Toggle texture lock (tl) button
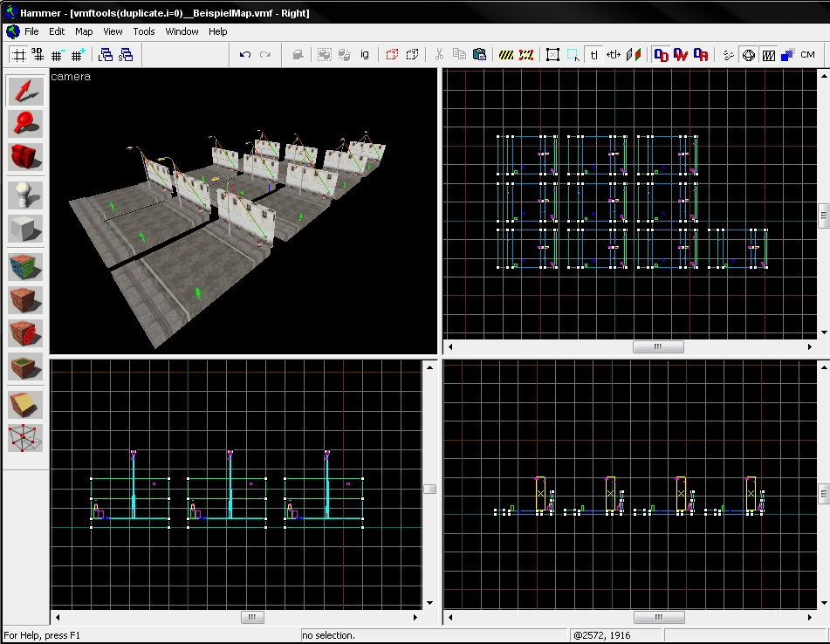The height and width of the screenshot is (644, 830). [x=594, y=55]
